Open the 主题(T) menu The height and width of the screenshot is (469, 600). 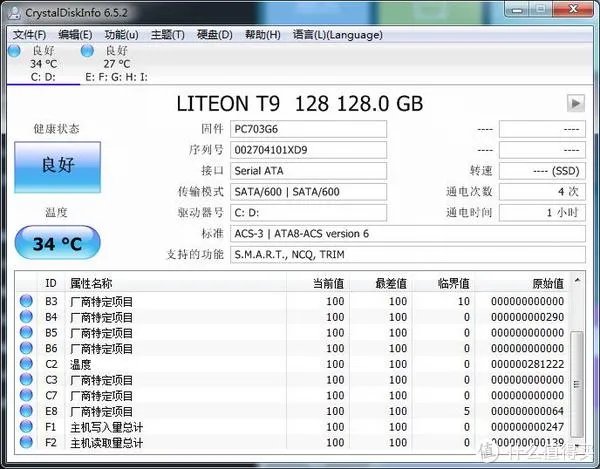168,35
